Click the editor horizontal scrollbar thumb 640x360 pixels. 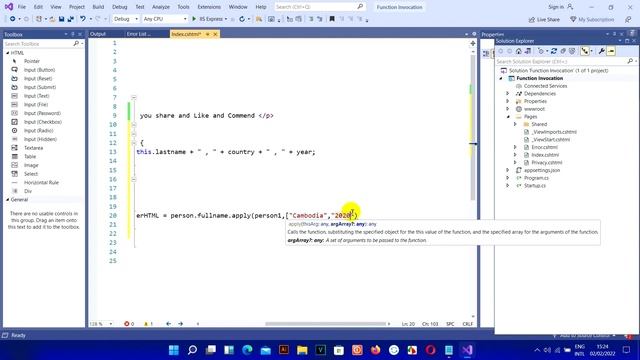click(325, 324)
